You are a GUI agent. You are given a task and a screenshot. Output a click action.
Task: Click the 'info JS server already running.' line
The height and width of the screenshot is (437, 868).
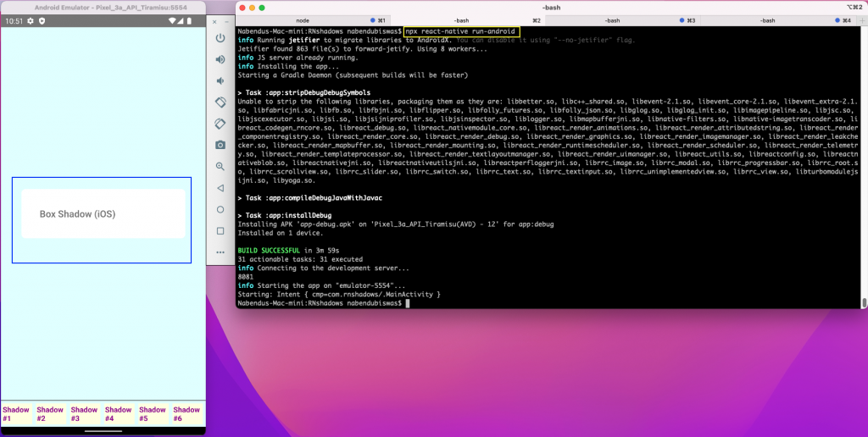click(x=298, y=58)
